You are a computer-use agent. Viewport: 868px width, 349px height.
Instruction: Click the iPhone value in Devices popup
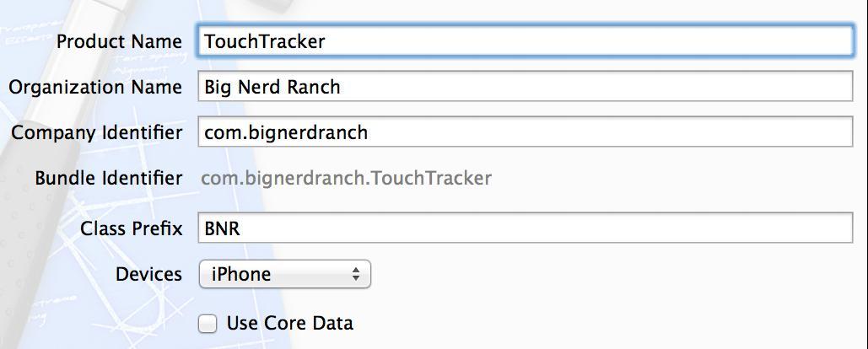pyautogui.click(x=241, y=274)
